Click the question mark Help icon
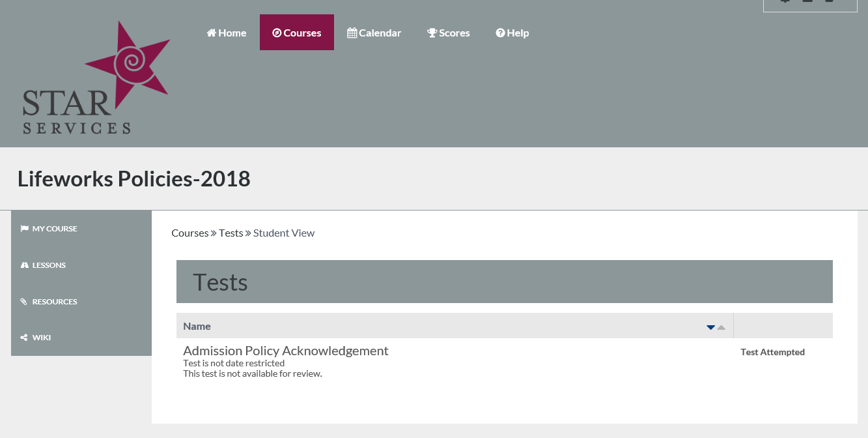 coord(500,33)
